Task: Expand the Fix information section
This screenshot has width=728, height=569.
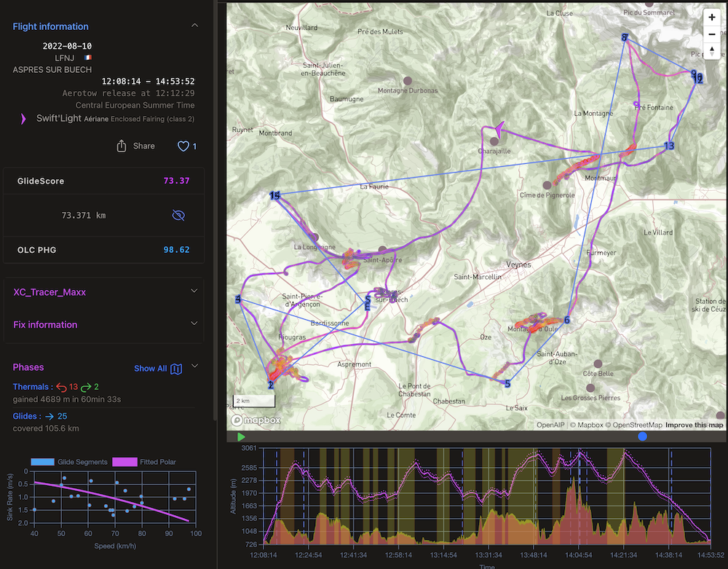Action: pyautogui.click(x=194, y=323)
